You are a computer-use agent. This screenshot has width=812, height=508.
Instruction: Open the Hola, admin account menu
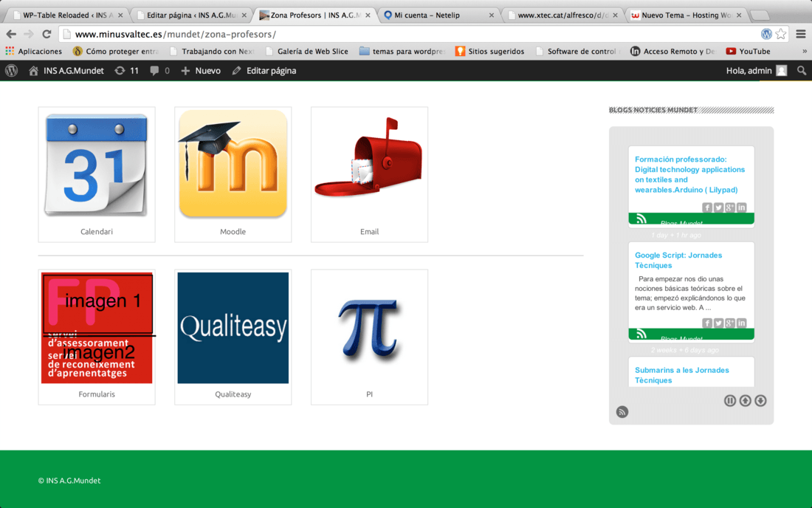pyautogui.click(x=757, y=70)
